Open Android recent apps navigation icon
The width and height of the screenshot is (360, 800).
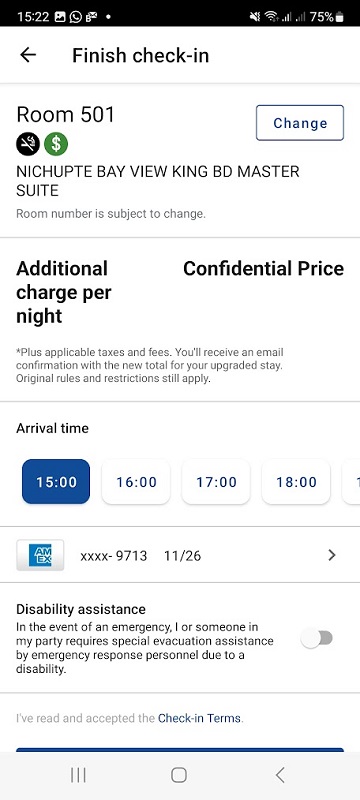point(78,776)
